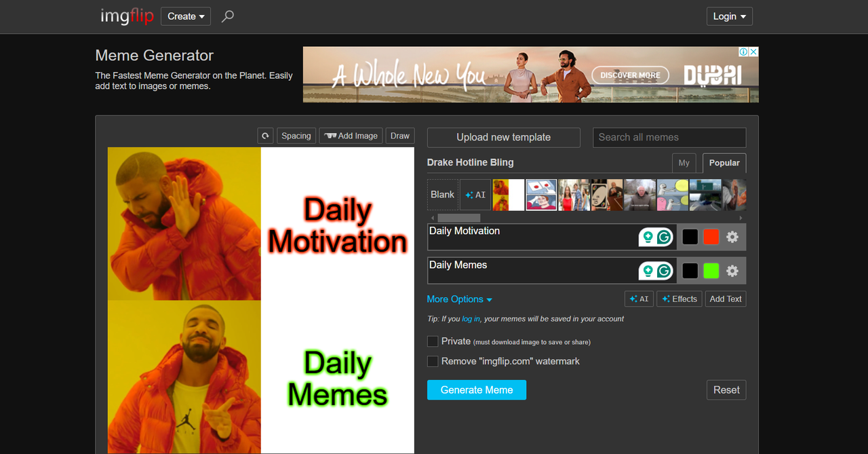Select the Left Exit highway template thumbnail
This screenshot has width=868, height=454.
(705, 195)
